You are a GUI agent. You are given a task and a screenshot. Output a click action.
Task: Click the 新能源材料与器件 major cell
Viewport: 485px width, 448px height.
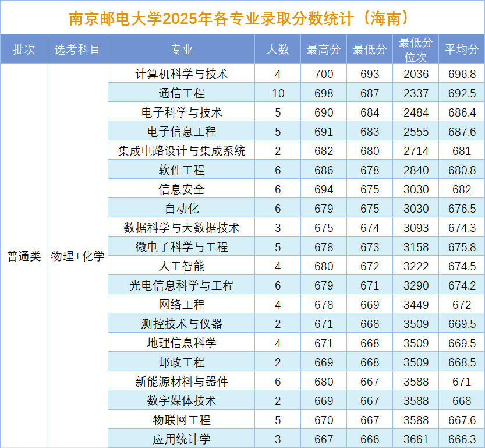tap(181, 381)
